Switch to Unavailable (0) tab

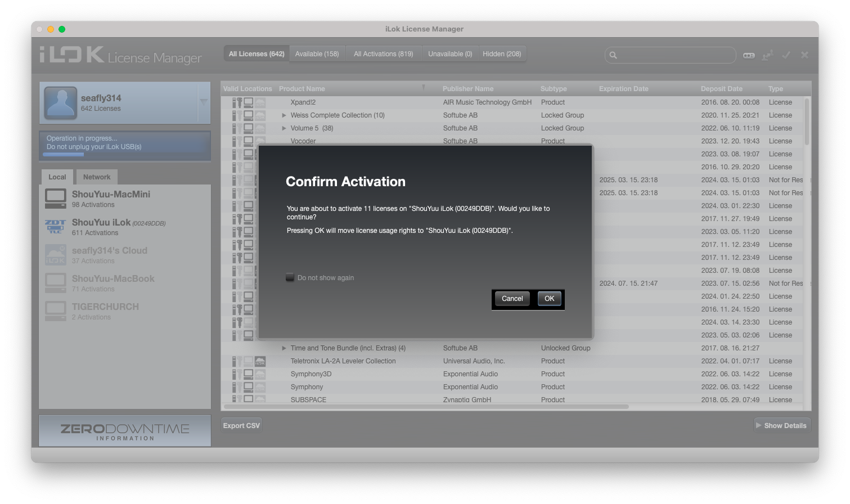(450, 54)
